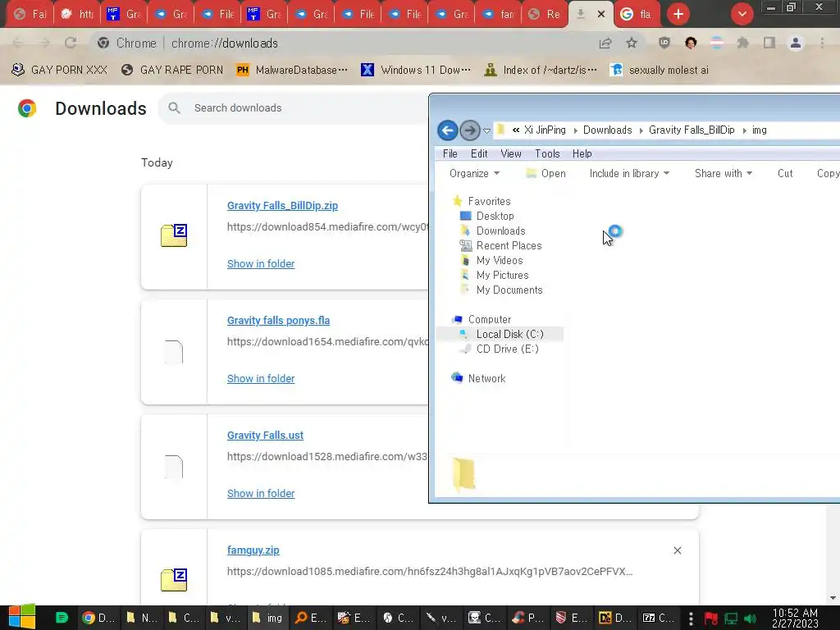Click the share page icon in address bar
Image resolution: width=840 pixels, height=630 pixels.
pos(605,43)
